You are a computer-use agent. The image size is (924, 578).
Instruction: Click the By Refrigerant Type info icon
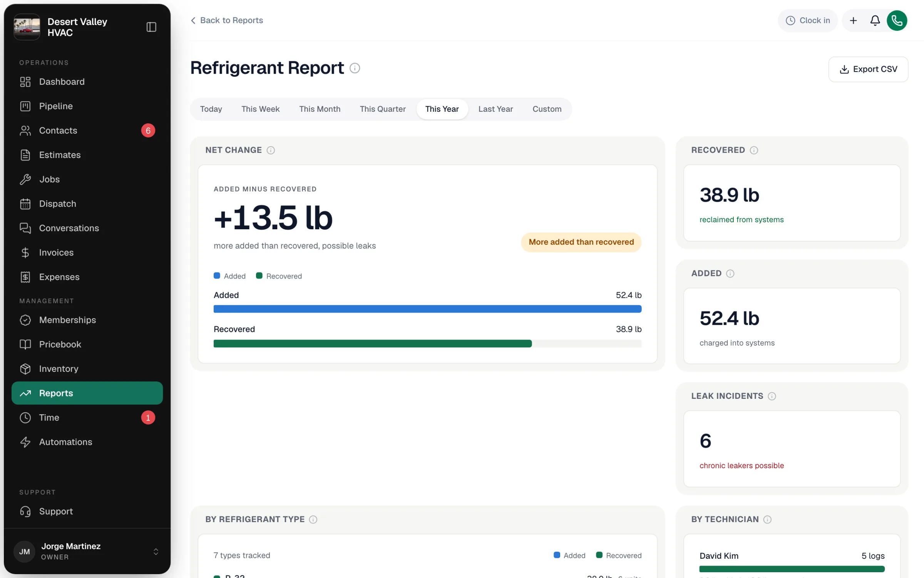(x=313, y=519)
